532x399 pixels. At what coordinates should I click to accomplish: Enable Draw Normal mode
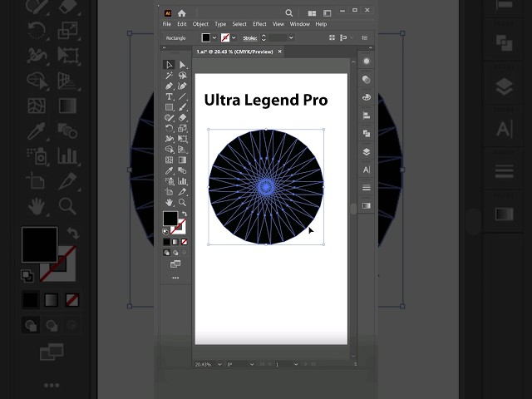166,253
